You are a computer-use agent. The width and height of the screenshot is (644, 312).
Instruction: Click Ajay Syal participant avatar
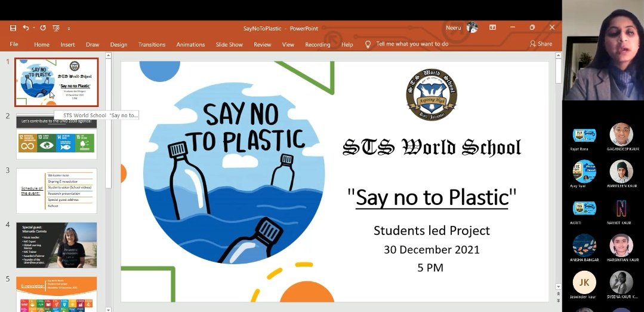(x=584, y=172)
